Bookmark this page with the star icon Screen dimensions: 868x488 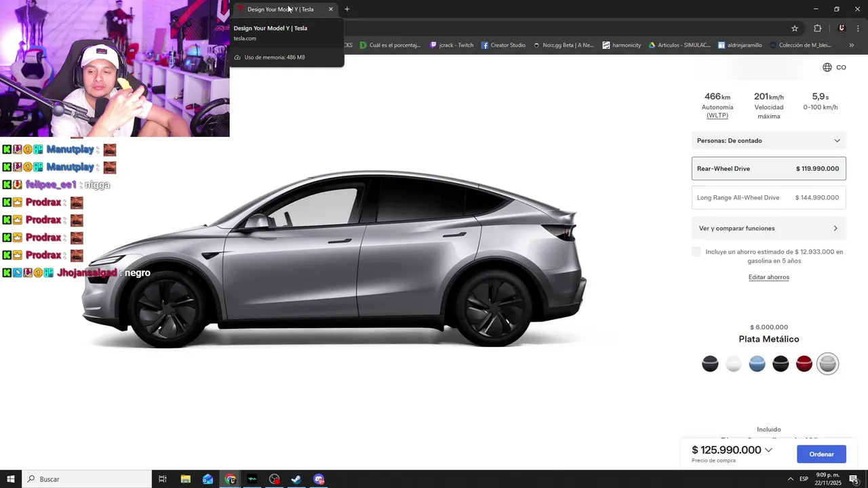pos(795,28)
